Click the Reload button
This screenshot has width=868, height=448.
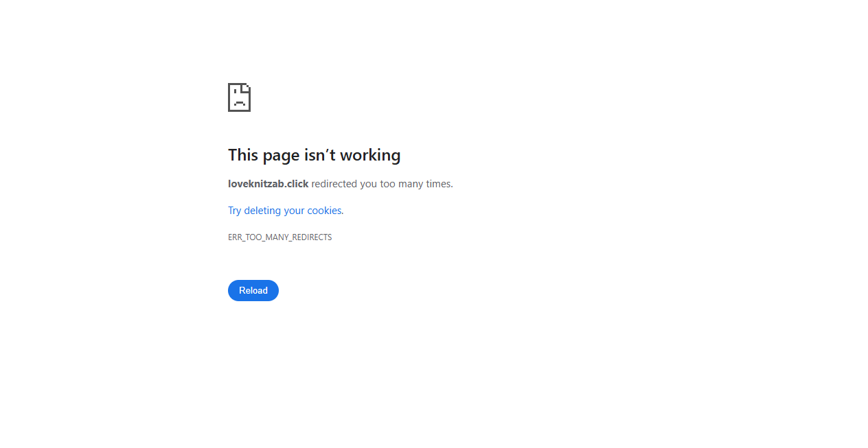pyautogui.click(x=253, y=290)
